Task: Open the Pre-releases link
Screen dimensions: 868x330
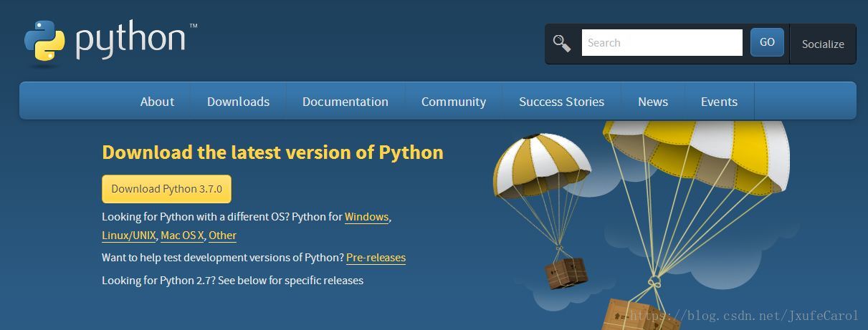Action: (376, 258)
